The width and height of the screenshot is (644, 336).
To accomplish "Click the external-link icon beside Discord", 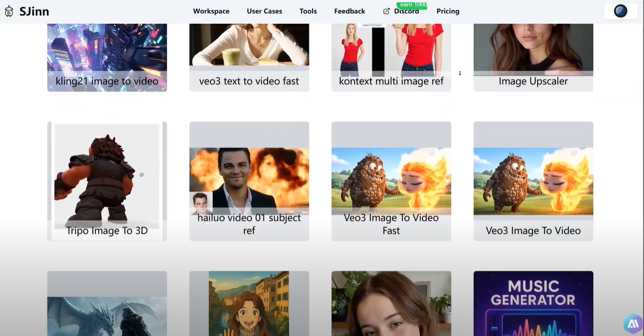I will (x=387, y=11).
